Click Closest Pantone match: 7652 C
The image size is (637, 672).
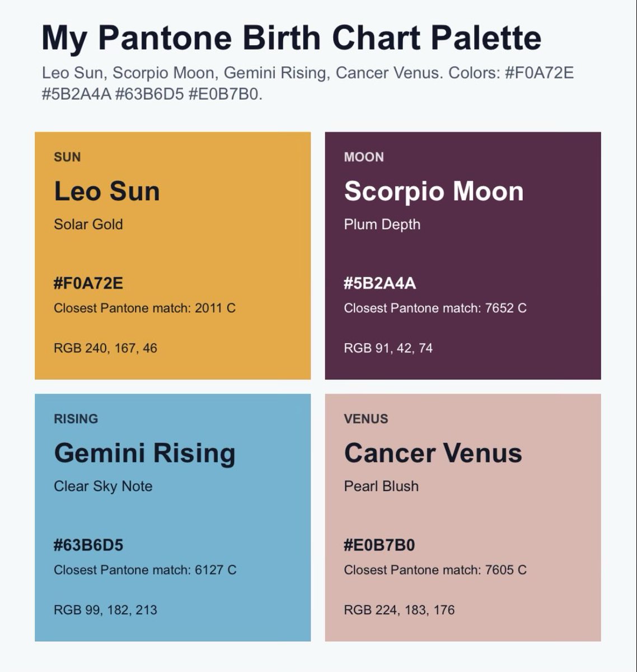[x=435, y=308]
